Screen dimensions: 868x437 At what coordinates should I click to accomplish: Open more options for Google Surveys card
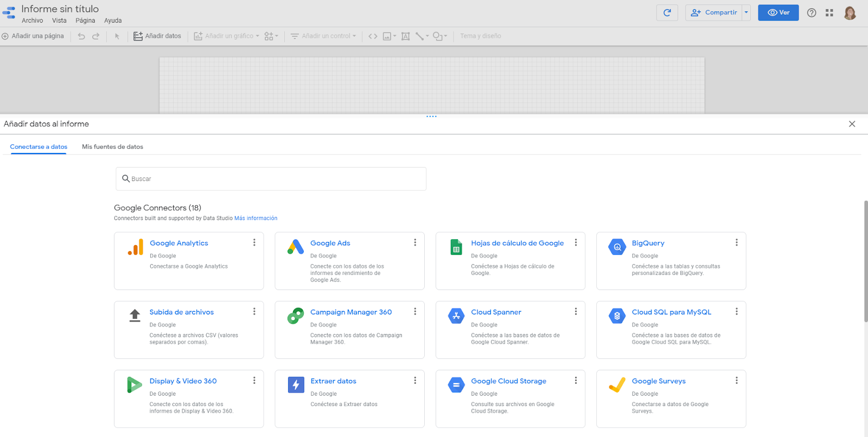click(x=736, y=381)
